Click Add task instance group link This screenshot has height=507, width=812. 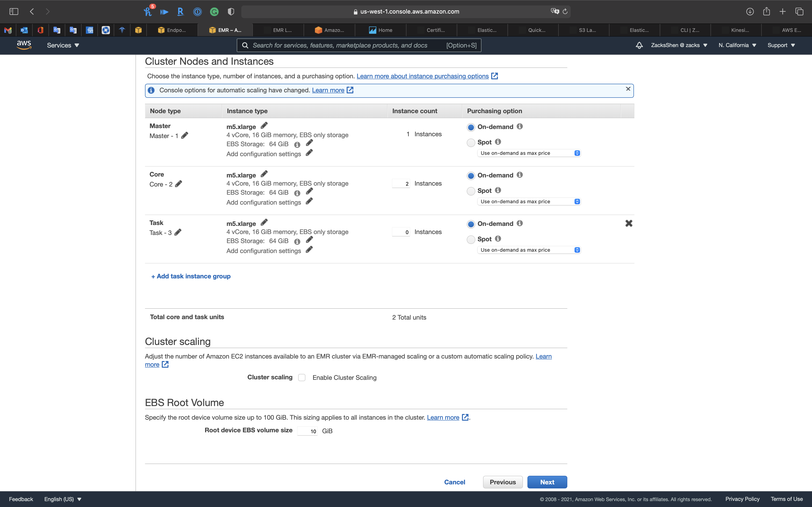[191, 276]
